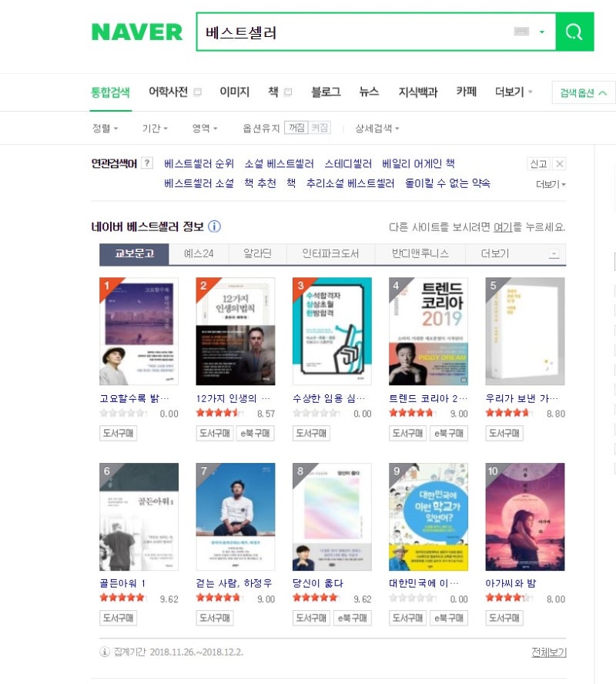Open rank 6 book cover 골든아워 1

(139, 517)
